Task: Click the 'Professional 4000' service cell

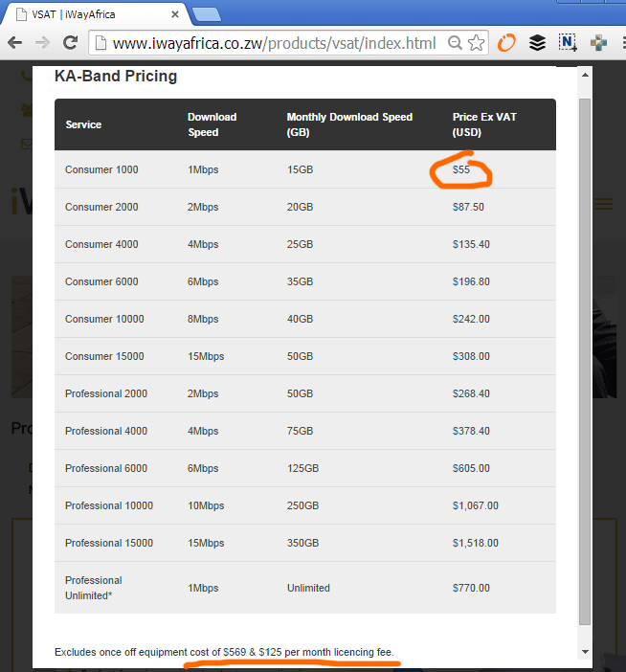Action: click(106, 431)
